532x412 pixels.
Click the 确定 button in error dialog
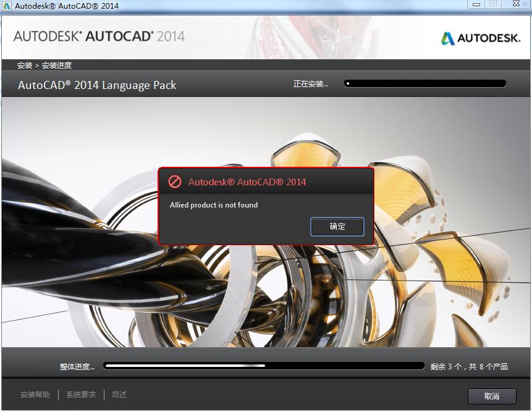point(337,227)
